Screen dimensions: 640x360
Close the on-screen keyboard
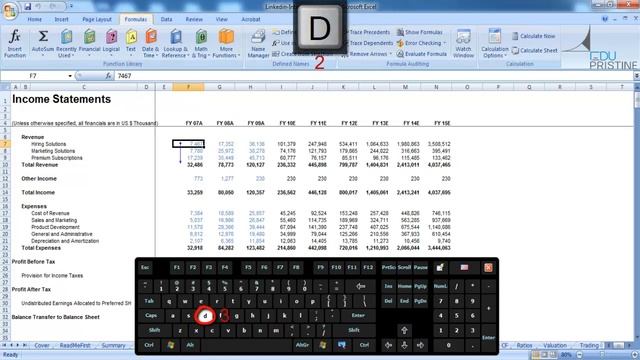tap(488, 268)
